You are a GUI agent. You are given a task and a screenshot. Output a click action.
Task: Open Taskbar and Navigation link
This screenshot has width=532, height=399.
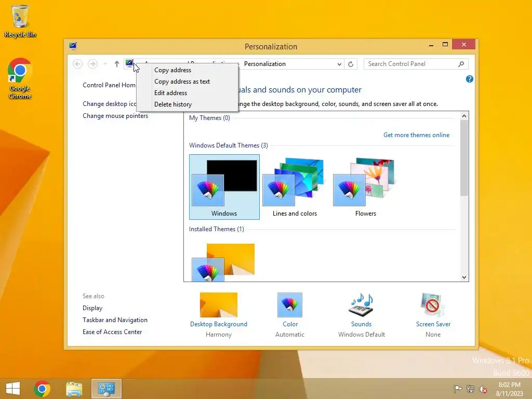[x=115, y=320]
